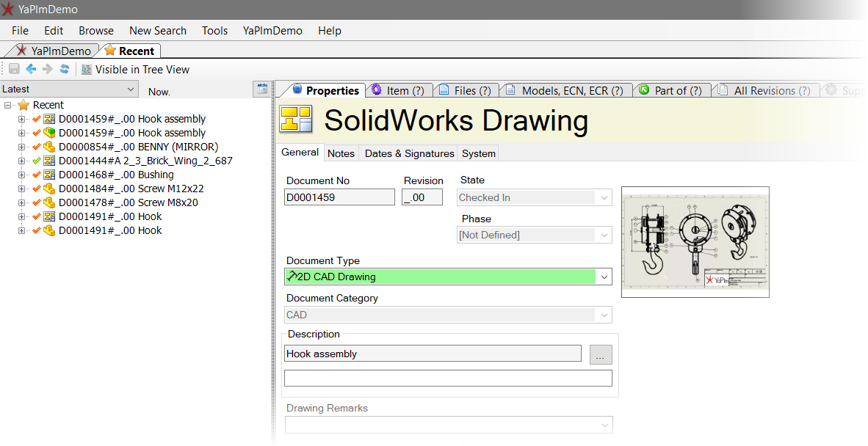Open the Phase dropdown showing Not Defined
The width and height of the screenshot is (868, 446).
click(604, 235)
